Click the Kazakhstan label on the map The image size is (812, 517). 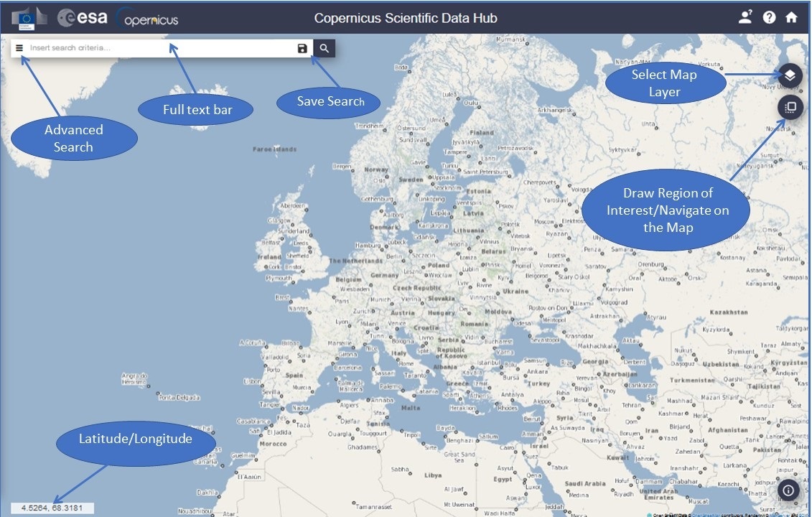point(729,312)
